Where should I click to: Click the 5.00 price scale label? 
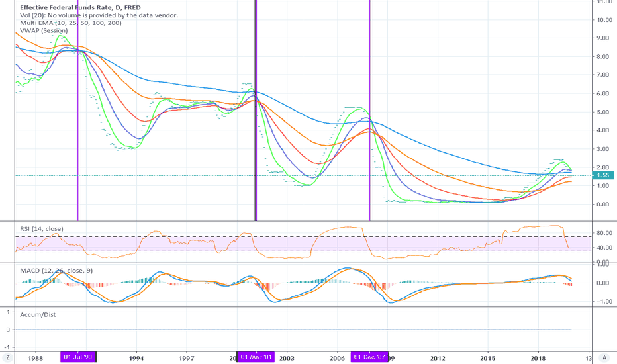(x=603, y=112)
